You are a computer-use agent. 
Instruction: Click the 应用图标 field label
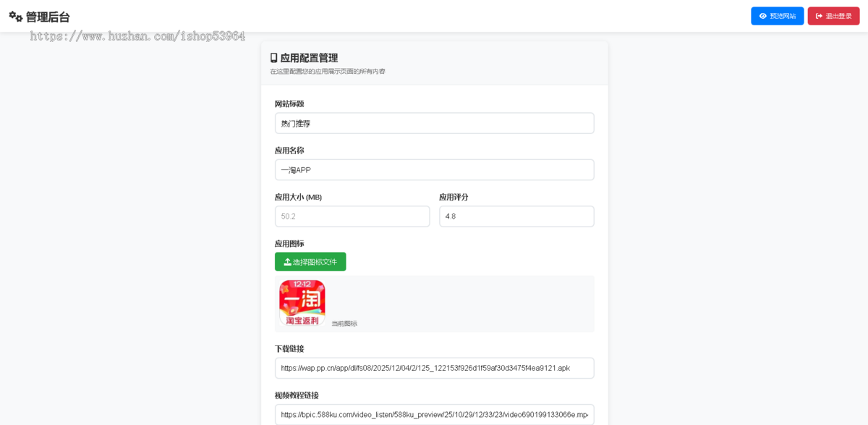[x=289, y=242]
